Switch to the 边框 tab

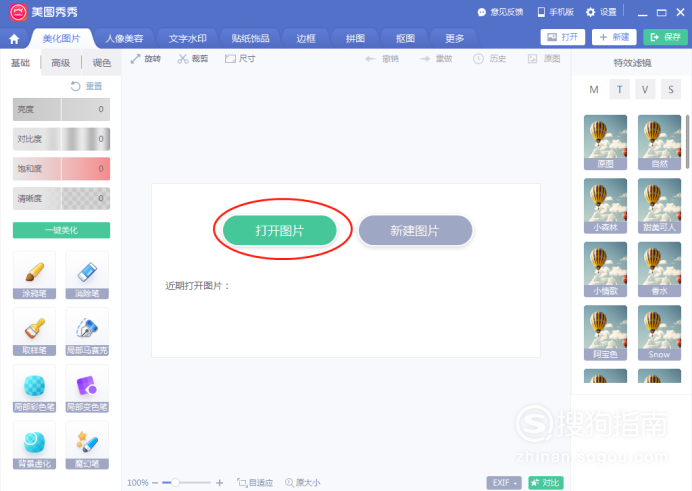pyautogui.click(x=306, y=39)
